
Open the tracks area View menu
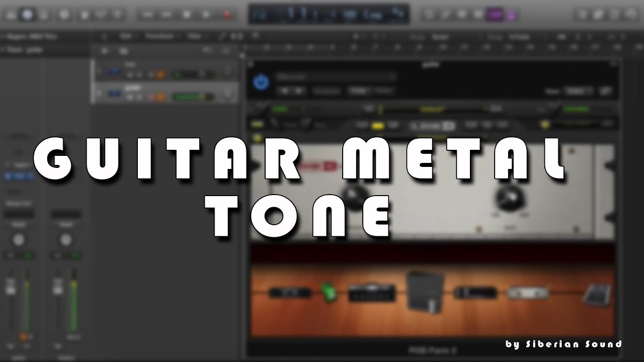(x=196, y=36)
